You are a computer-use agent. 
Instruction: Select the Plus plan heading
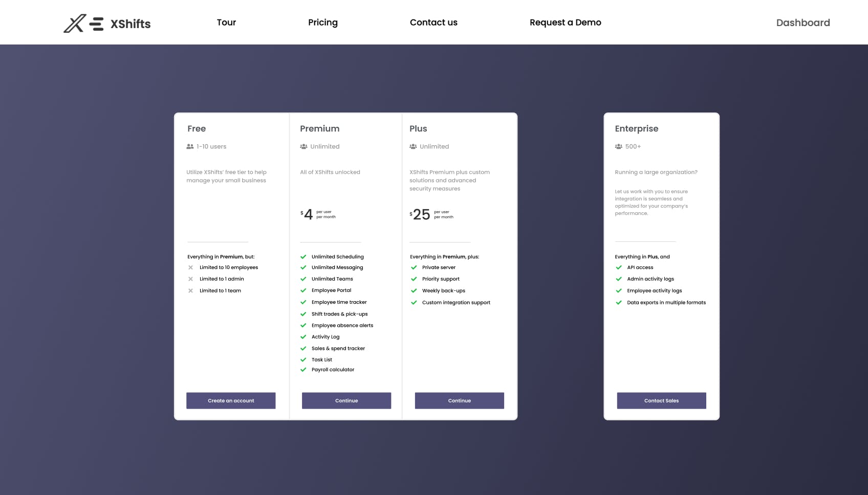[x=418, y=129]
